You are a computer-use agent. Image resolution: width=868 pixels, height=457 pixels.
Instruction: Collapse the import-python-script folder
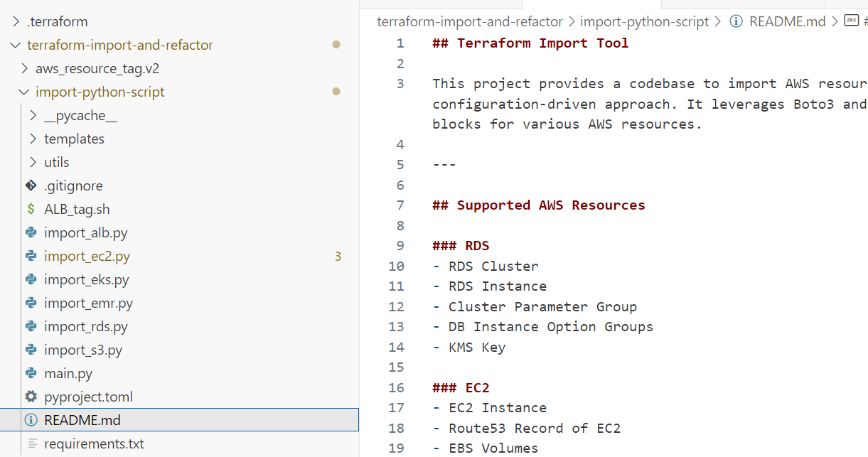pyautogui.click(x=25, y=92)
